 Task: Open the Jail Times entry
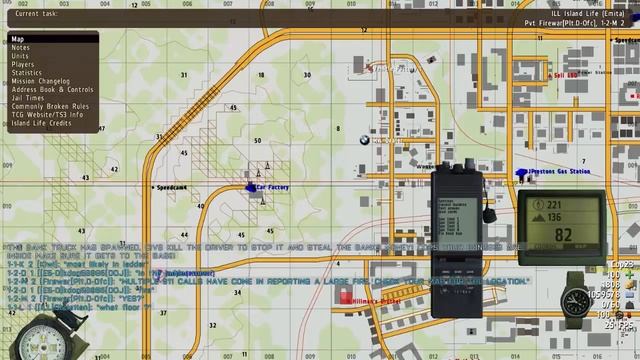27,98
